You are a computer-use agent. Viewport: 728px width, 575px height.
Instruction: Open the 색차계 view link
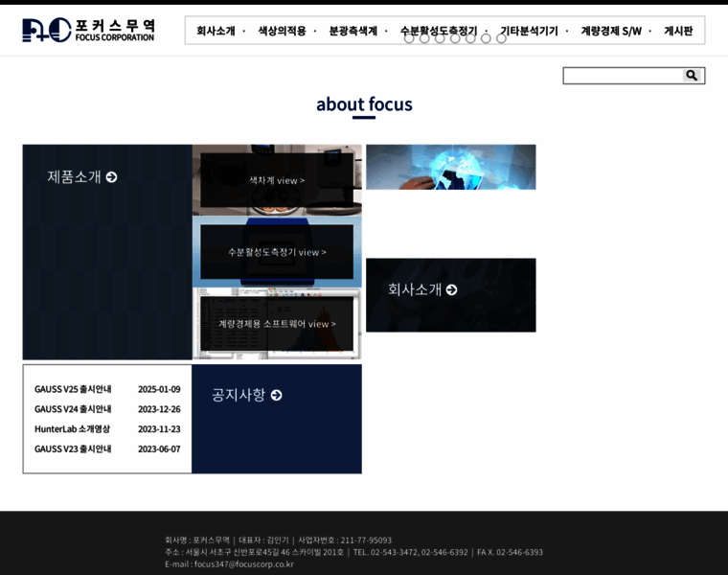[x=277, y=180]
